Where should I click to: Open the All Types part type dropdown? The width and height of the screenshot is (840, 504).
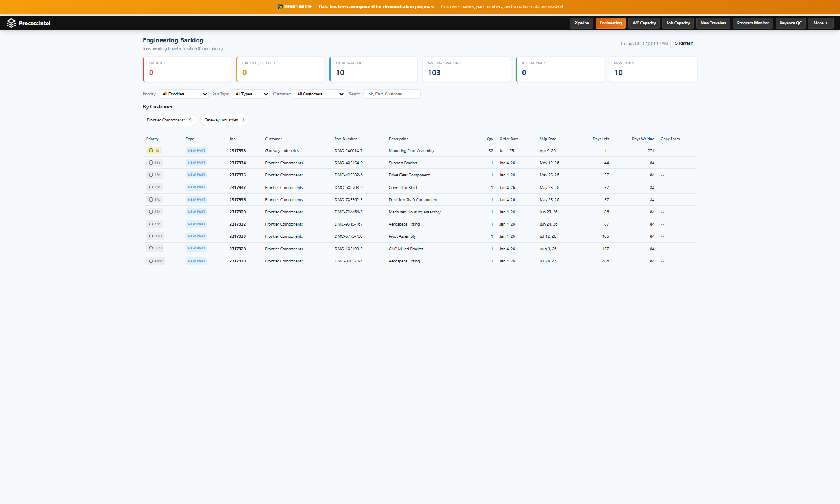point(250,94)
